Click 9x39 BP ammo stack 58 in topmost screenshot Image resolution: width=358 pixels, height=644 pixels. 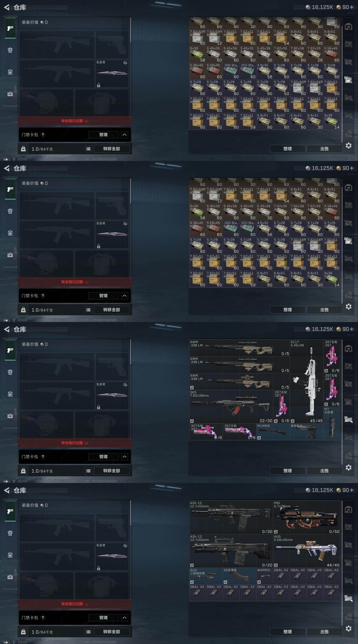[x=198, y=54]
